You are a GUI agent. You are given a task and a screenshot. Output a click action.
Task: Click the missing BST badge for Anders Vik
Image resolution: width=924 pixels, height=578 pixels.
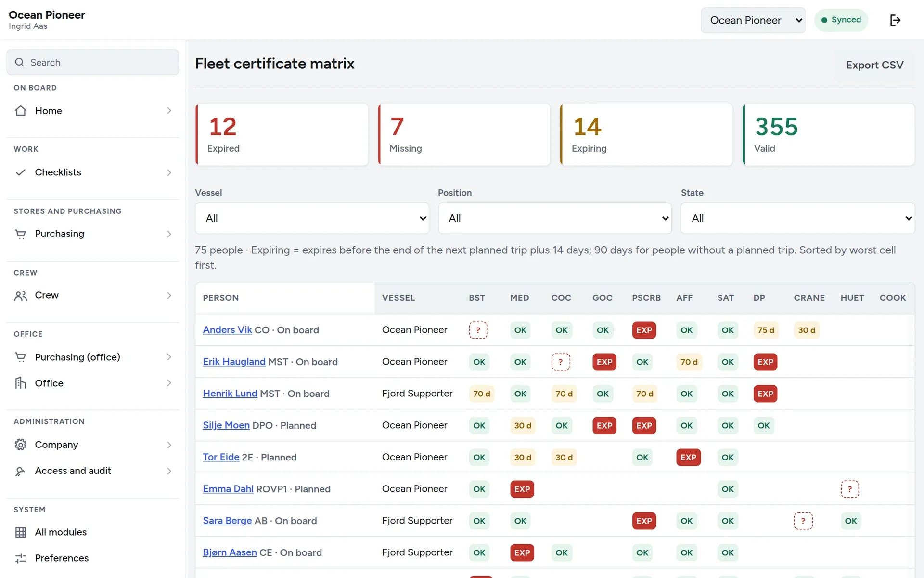pyautogui.click(x=478, y=330)
